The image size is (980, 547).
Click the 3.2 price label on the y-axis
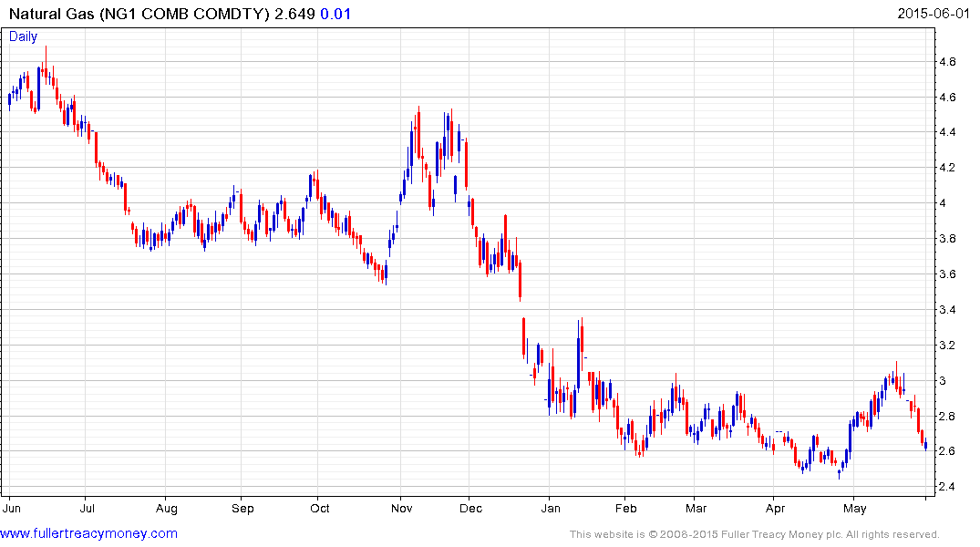(947, 346)
